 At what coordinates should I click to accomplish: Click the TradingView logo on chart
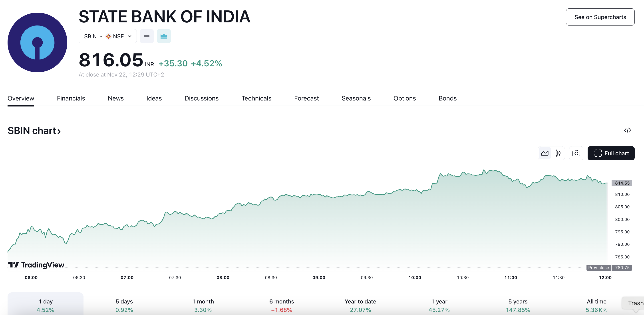[x=36, y=265]
